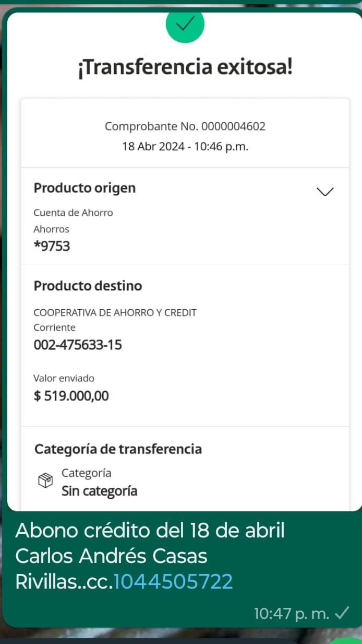The height and width of the screenshot is (644, 362).
Task: Click the ¡Transferencia exitosa! heading
Action: tap(185, 67)
